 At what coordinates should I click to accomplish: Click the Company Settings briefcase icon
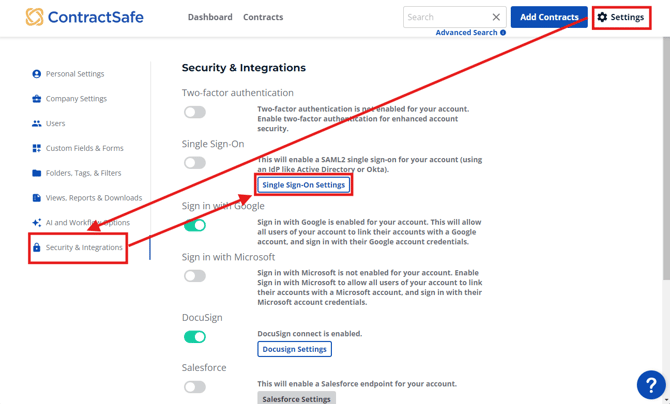37,99
